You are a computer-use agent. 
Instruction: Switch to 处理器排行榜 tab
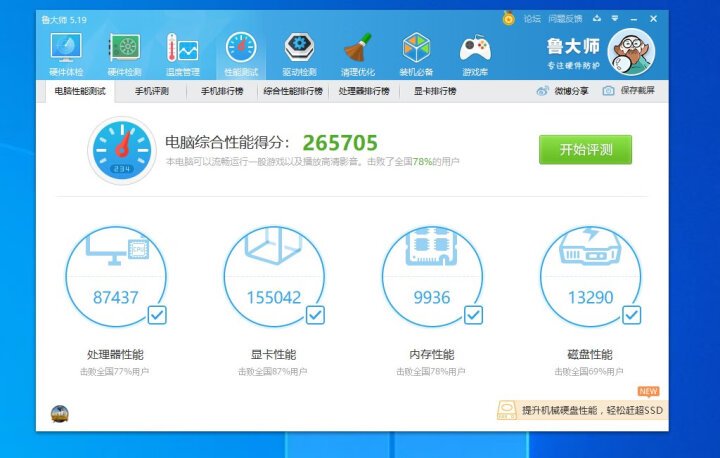364,91
